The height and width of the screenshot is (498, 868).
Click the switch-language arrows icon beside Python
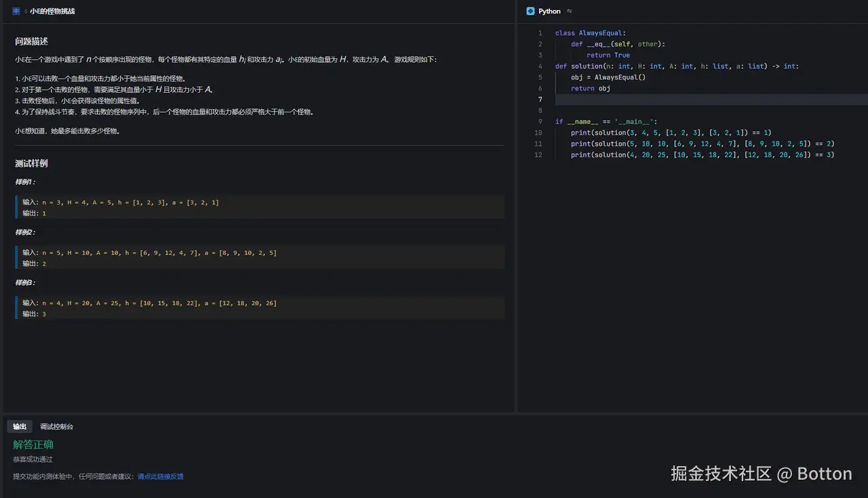coord(570,11)
